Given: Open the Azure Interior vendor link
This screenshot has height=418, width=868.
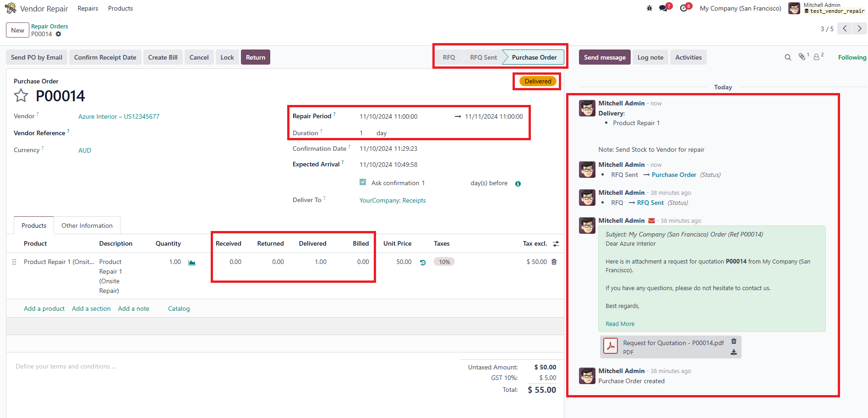Looking at the screenshot, I should point(119,116).
